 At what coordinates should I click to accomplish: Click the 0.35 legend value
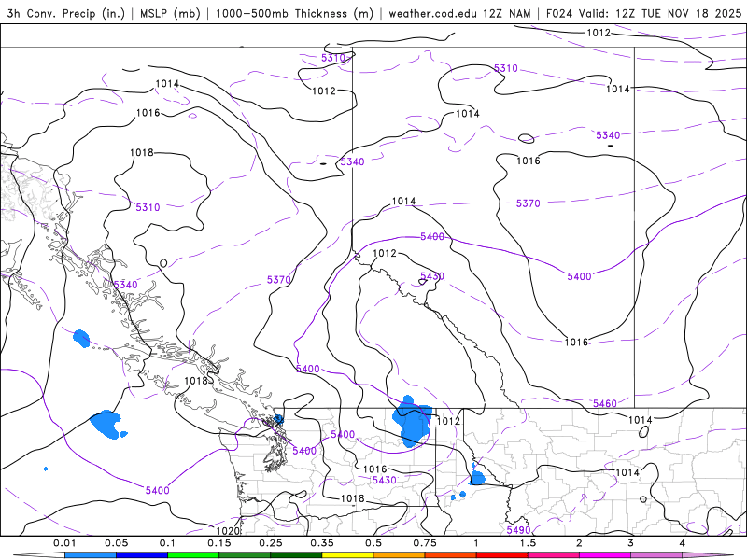(322, 543)
